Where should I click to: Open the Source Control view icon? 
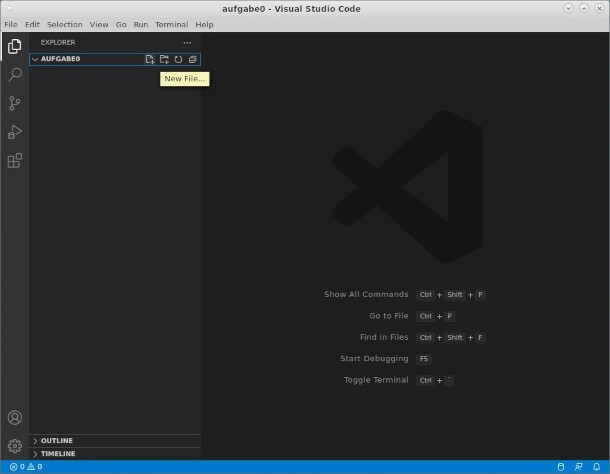click(14, 103)
